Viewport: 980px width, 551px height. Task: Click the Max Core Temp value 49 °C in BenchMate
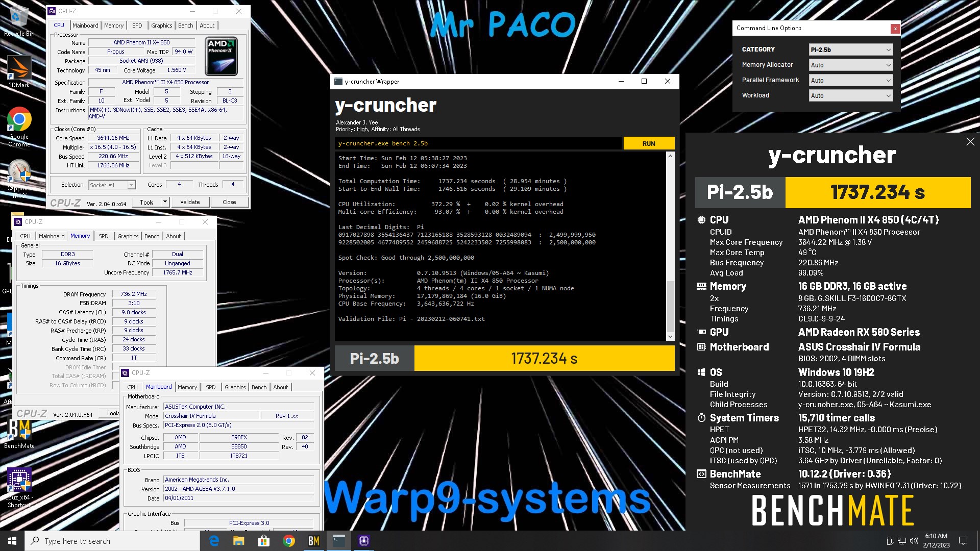[x=807, y=253]
